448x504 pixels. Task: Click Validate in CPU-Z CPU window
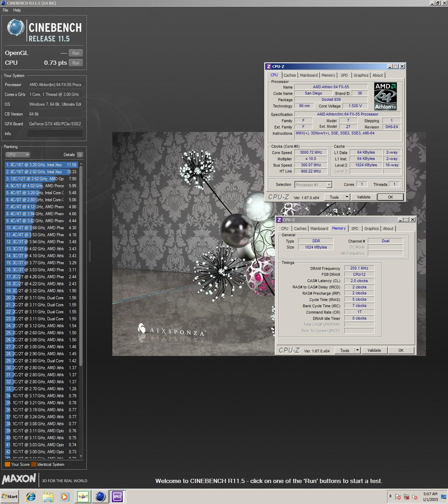[x=364, y=197]
